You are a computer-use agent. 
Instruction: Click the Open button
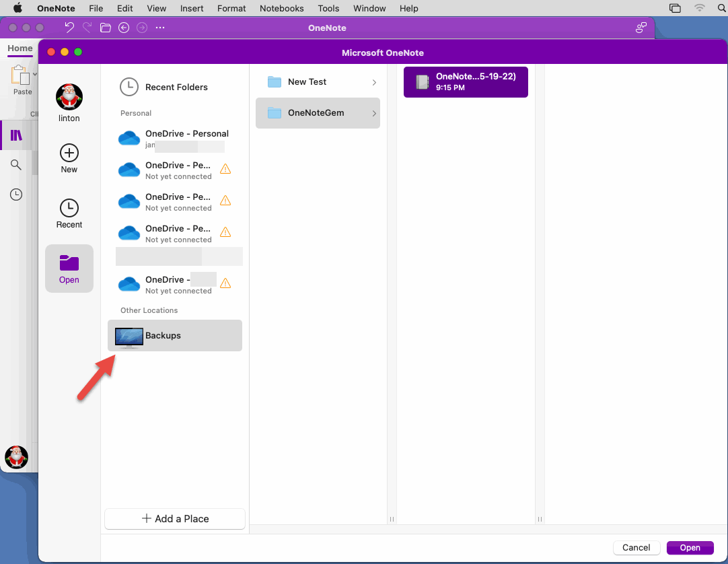pos(690,548)
